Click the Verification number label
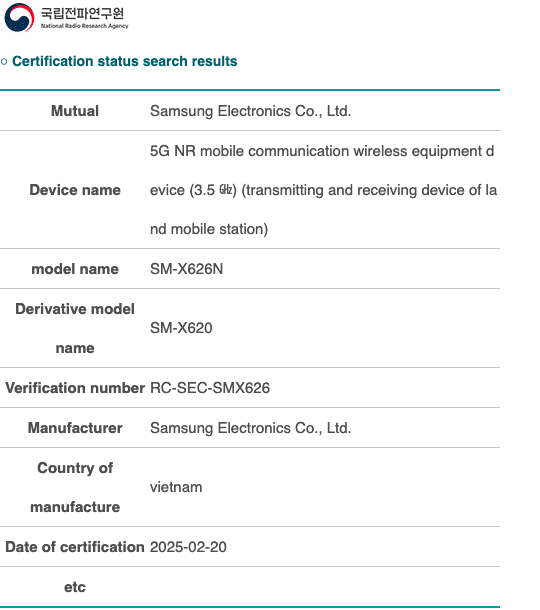The height and width of the screenshot is (610, 540). click(x=75, y=388)
